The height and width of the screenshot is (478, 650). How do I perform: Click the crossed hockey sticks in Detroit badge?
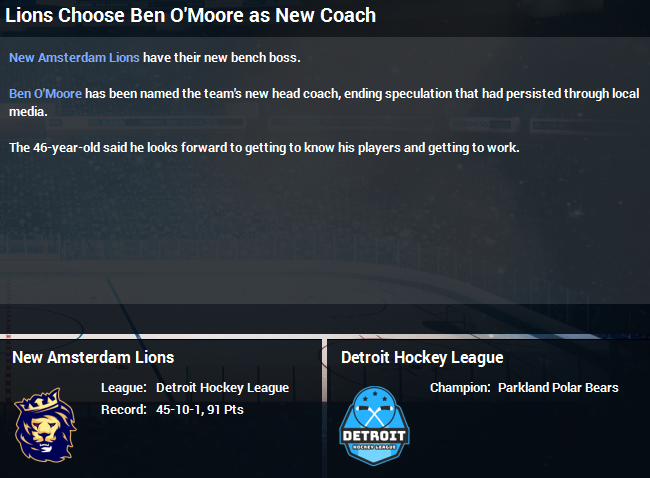pyautogui.click(x=375, y=415)
